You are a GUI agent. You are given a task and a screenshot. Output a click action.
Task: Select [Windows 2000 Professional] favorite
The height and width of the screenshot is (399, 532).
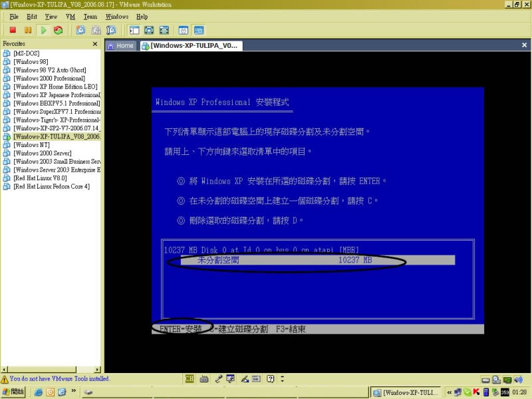[x=49, y=78]
